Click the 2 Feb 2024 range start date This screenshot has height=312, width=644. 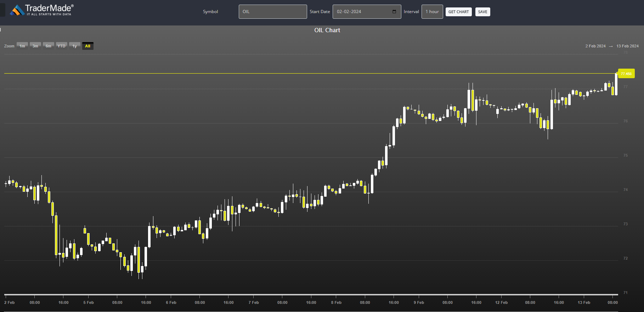pos(595,46)
